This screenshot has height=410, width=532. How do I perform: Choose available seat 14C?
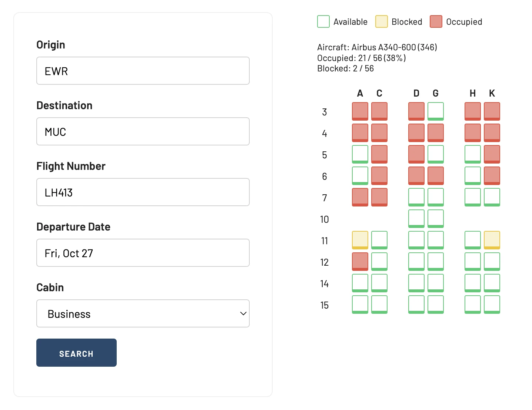[379, 283]
